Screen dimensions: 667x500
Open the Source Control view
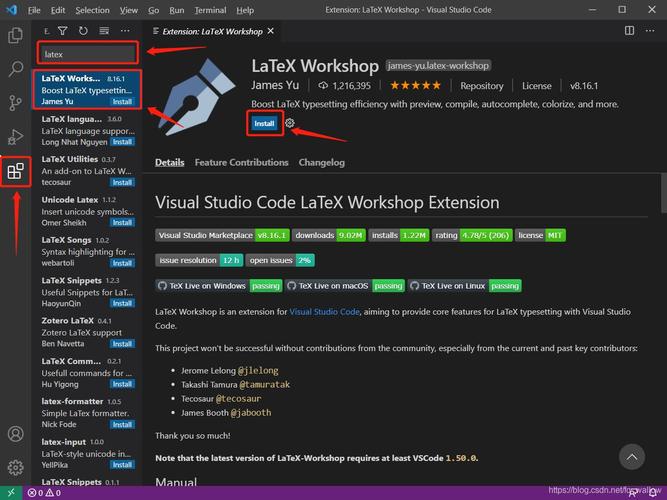pyautogui.click(x=15, y=102)
